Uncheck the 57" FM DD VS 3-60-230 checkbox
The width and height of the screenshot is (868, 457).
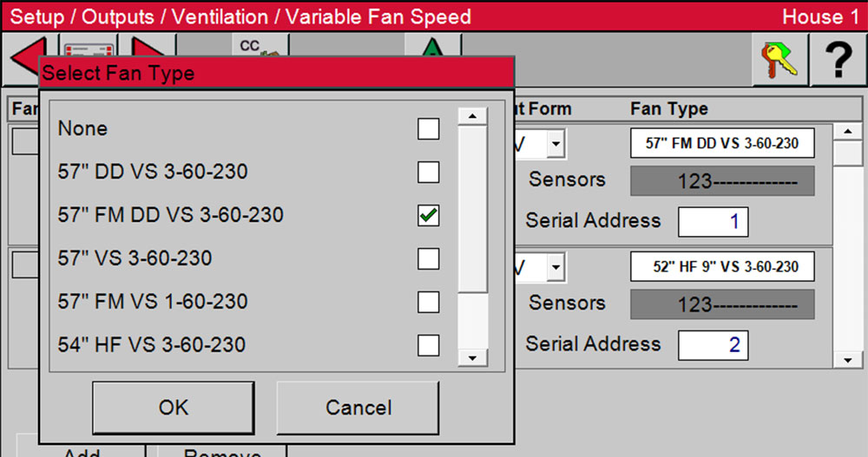[x=428, y=215]
